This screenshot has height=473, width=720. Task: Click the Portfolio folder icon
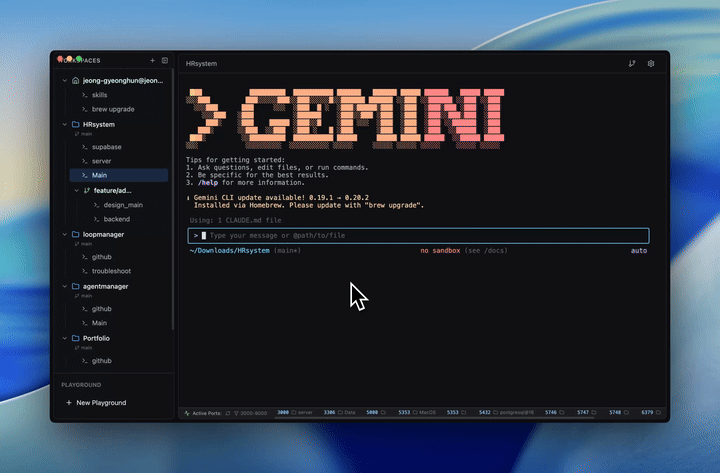point(76,338)
